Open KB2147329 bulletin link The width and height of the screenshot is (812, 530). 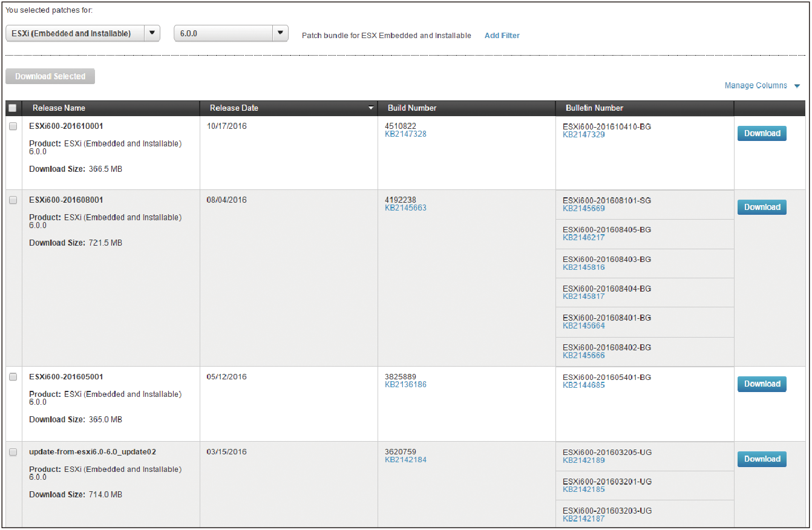click(584, 134)
